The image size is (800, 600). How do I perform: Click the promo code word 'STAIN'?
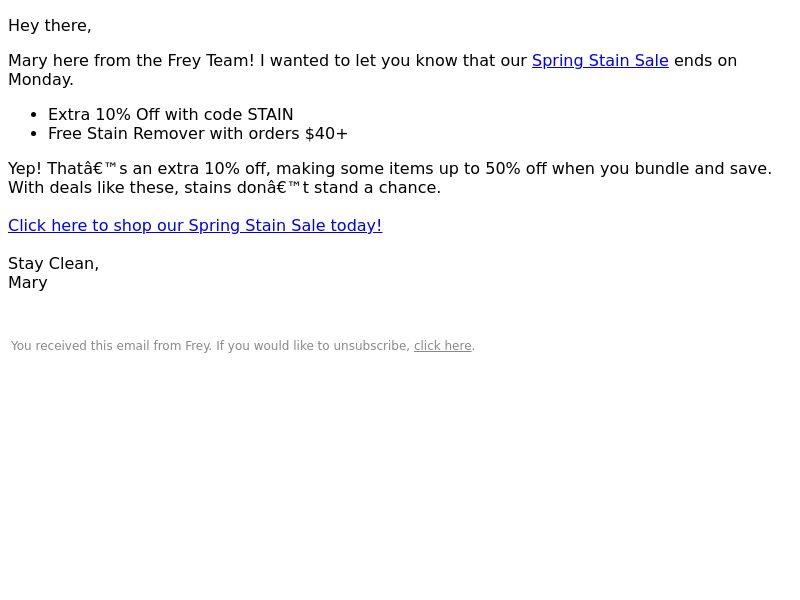[x=270, y=114]
